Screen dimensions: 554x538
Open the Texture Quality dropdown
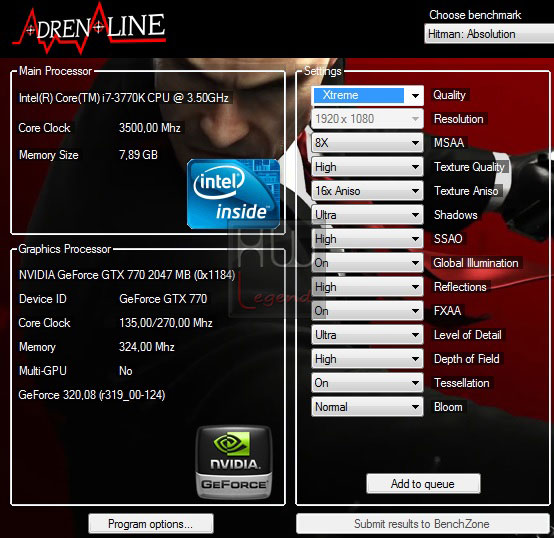367,167
